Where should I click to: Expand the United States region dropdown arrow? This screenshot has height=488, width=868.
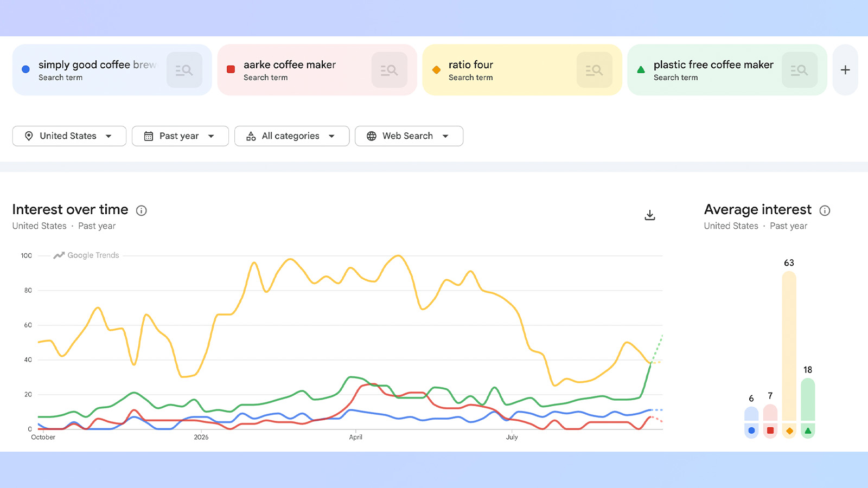point(108,136)
